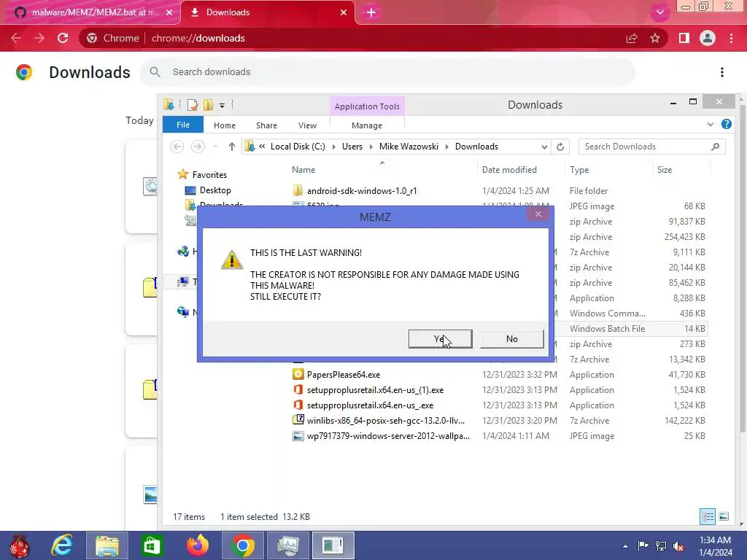Click Explorer's New folder quick access icon
Image resolution: width=747 pixels, height=560 pixels.
[208, 105]
